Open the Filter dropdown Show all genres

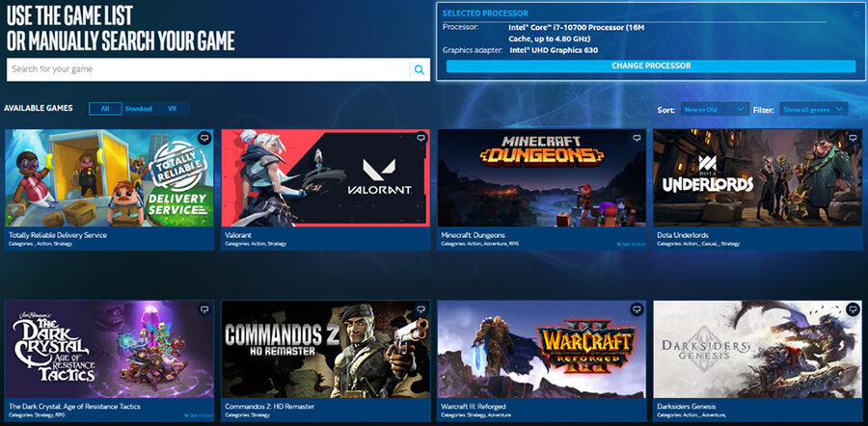pos(814,110)
